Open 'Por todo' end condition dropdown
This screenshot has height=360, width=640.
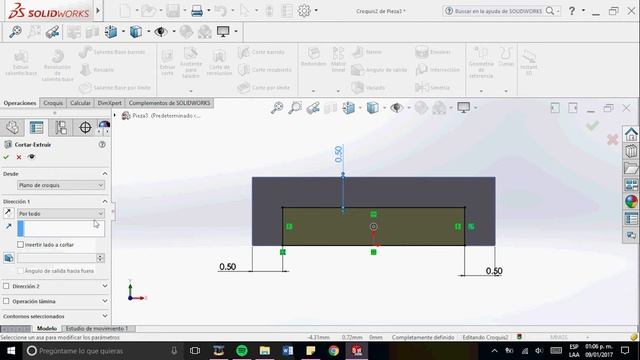click(x=61, y=213)
